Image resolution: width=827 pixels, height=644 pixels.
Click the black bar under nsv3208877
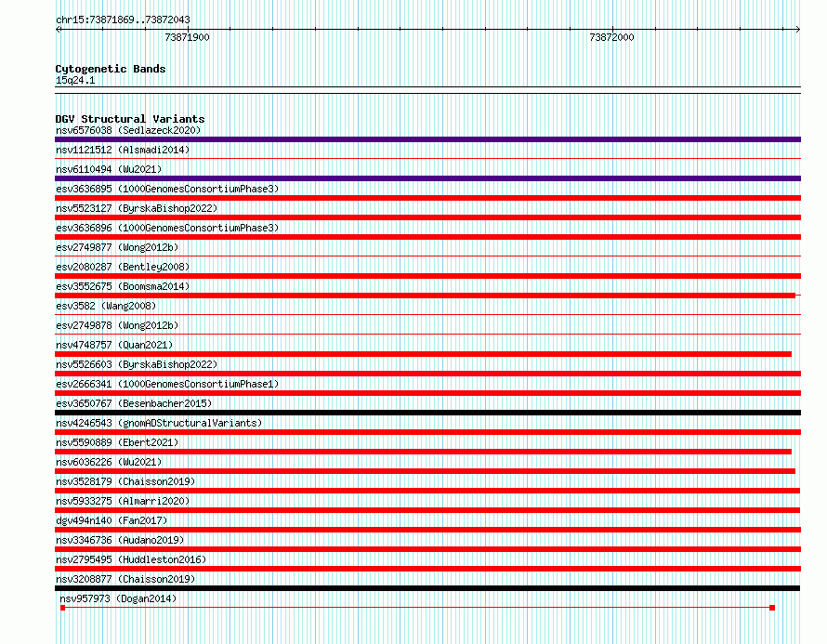coord(427,588)
